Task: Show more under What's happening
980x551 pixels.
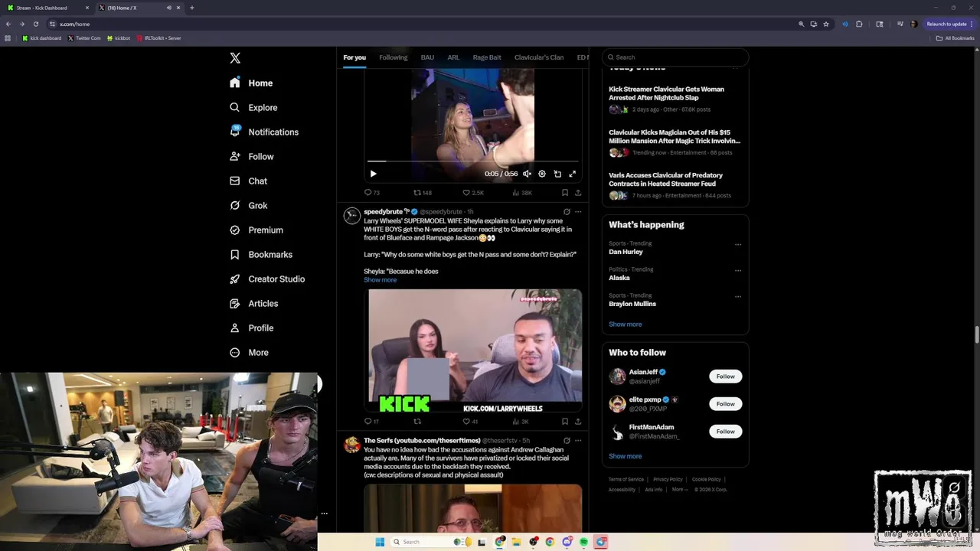Action: tap(626, 324)
